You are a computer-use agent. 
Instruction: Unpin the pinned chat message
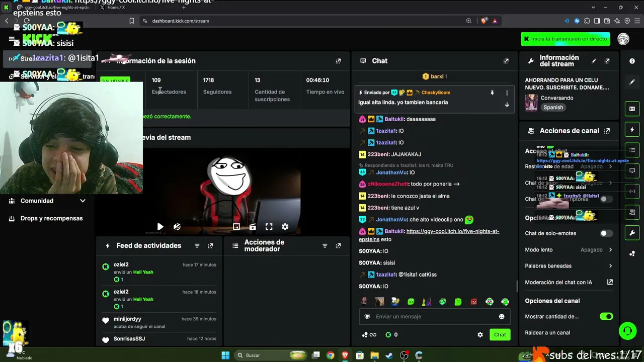click(492, 93)
